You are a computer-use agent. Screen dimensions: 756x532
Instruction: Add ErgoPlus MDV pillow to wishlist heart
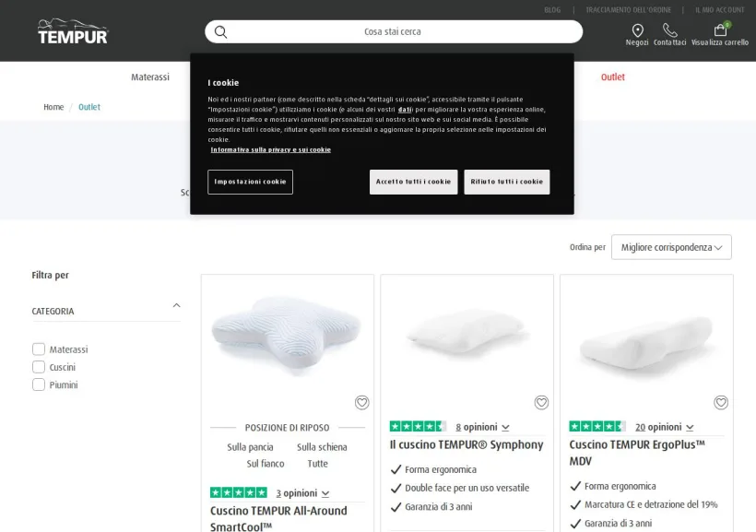coord(721,402)
